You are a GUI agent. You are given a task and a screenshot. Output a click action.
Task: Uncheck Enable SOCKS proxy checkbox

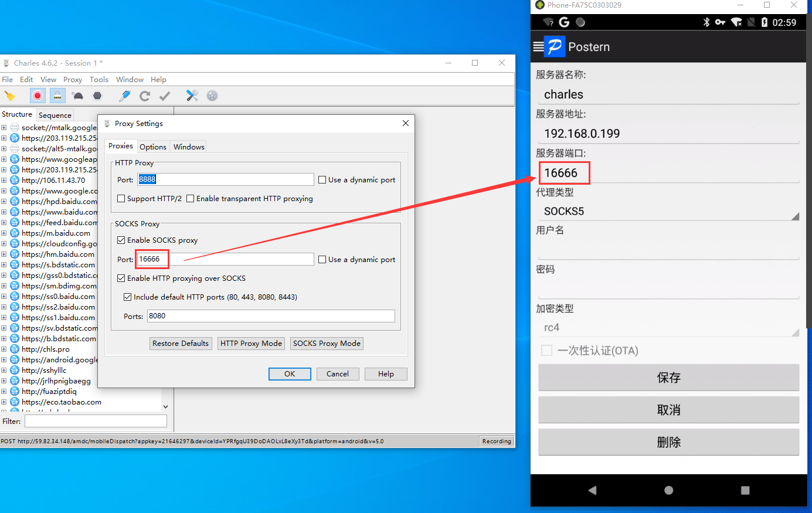121,240
